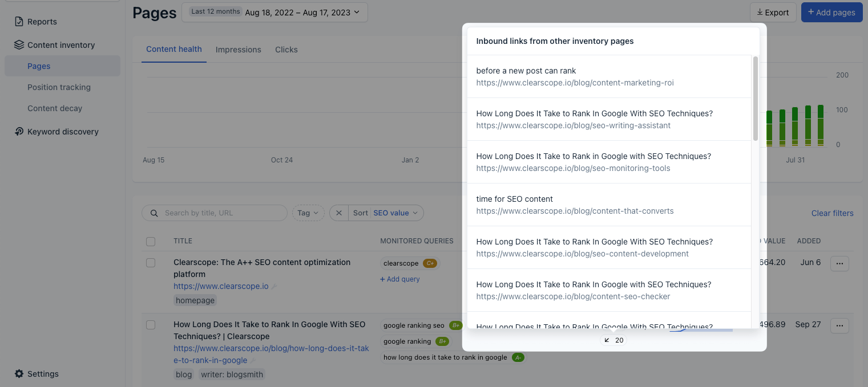The height and width of the screenshot is (387, 868).
Task: Click the homepage tag
Action: 195,300
